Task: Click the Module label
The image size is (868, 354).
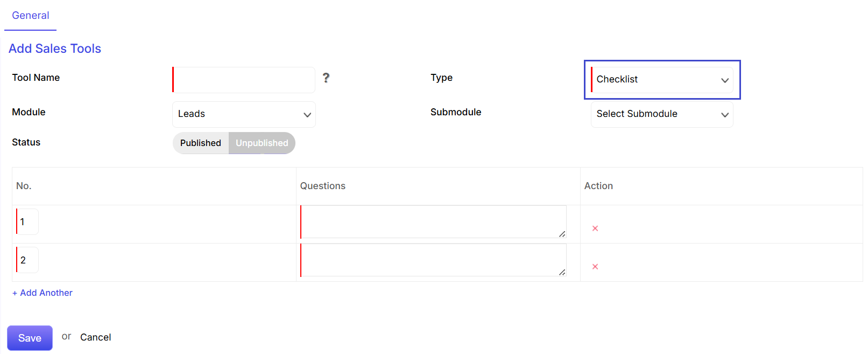Action: 29,112
